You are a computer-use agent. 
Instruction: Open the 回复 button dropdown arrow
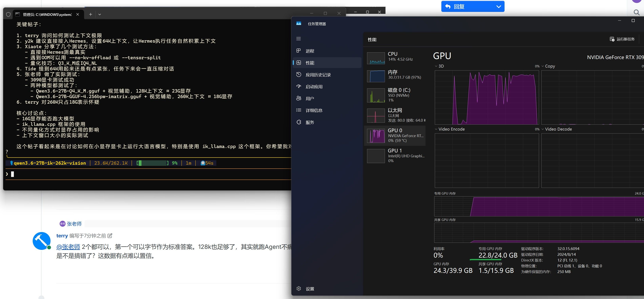click(x=498, y=7)
